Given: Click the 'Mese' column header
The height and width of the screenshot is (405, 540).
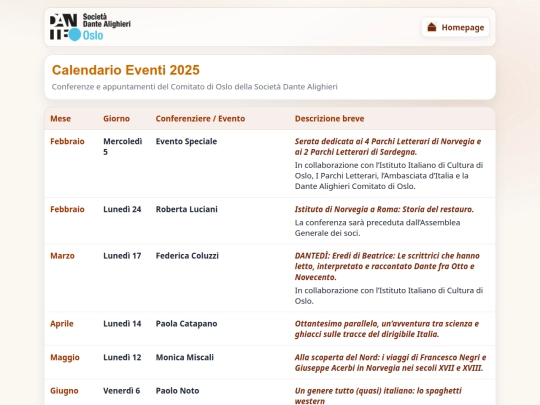Looking at the screenshot, I should [61, 119].
